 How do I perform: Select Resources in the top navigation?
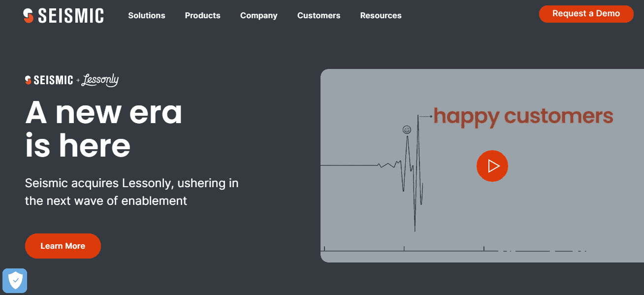381,16
